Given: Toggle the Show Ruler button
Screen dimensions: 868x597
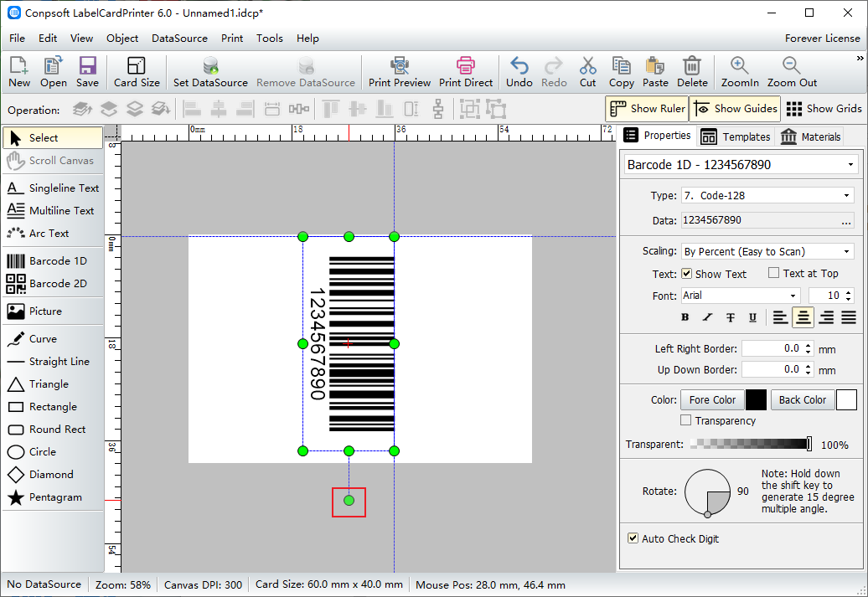Looking at the screenshot, I should (647, 109).
